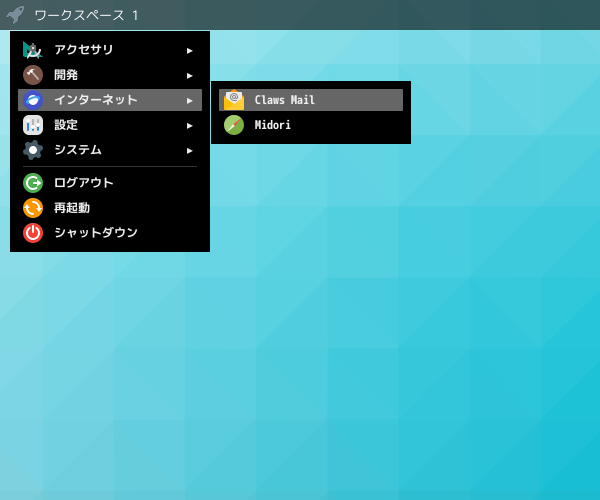
Task: Click the アクセサリ category icon
Action: click(33, 50)
